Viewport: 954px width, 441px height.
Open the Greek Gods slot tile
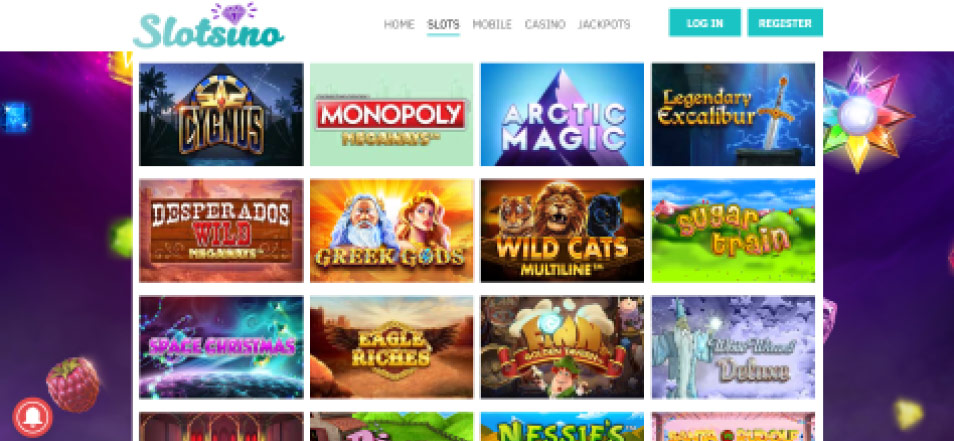click(391, 231)
